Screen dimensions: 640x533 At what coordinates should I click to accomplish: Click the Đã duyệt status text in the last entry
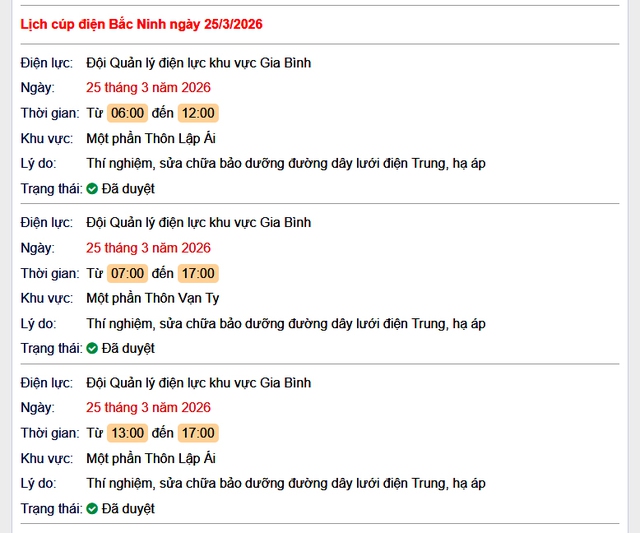[128, 508]
